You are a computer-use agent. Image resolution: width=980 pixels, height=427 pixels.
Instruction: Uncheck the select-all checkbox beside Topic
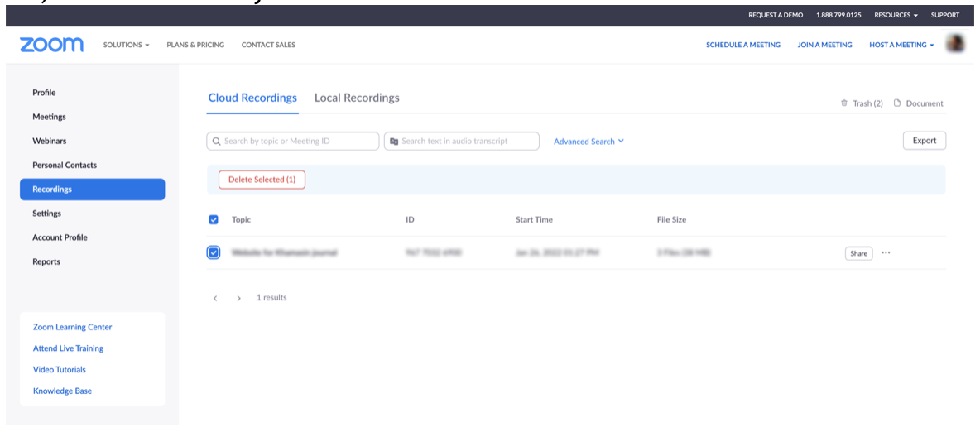tap(213, 219)
